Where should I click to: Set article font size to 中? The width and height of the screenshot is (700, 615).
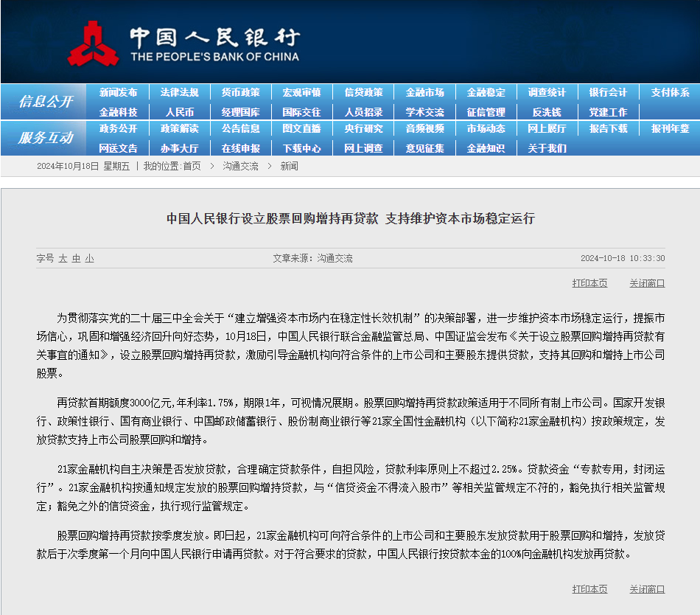coord(76,259)
